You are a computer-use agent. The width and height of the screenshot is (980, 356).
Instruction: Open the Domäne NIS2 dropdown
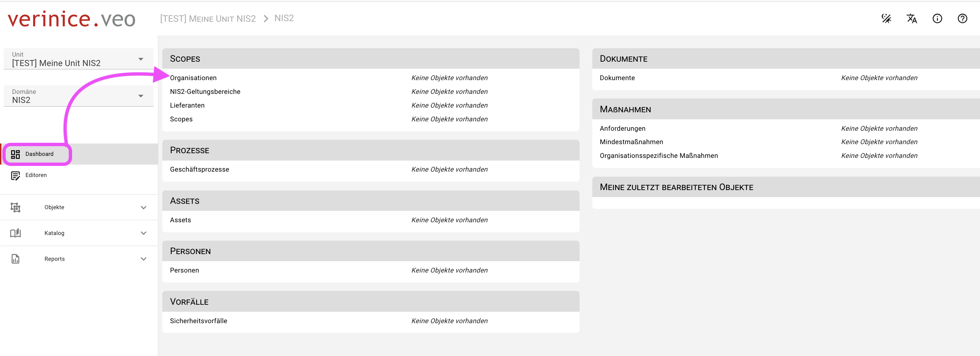coord(78,96)
